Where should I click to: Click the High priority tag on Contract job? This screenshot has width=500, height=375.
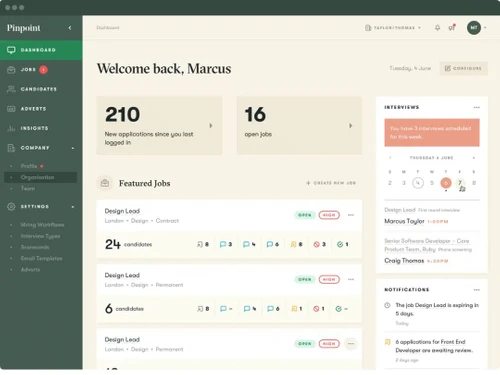point(329,215)
